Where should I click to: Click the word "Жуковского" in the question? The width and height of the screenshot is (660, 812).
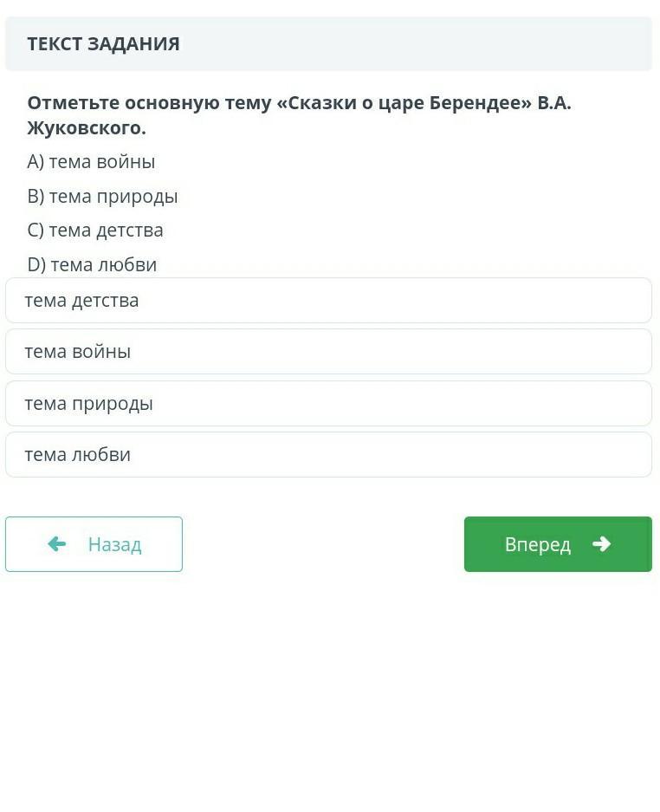[83, 128]
